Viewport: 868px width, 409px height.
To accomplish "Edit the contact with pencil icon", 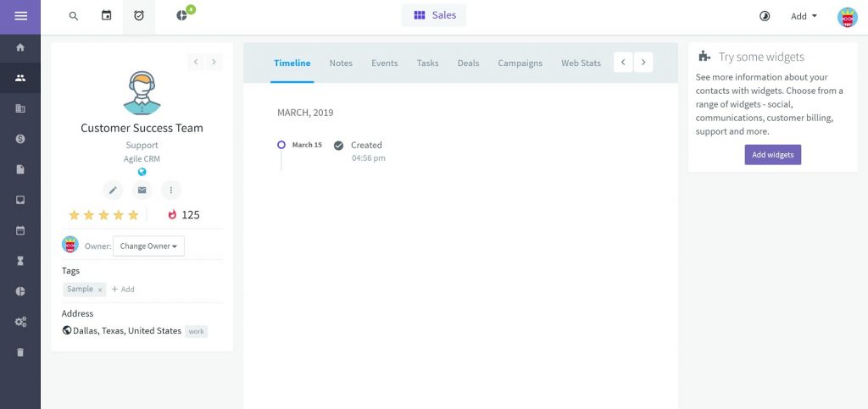I will (x=113, y=191).
